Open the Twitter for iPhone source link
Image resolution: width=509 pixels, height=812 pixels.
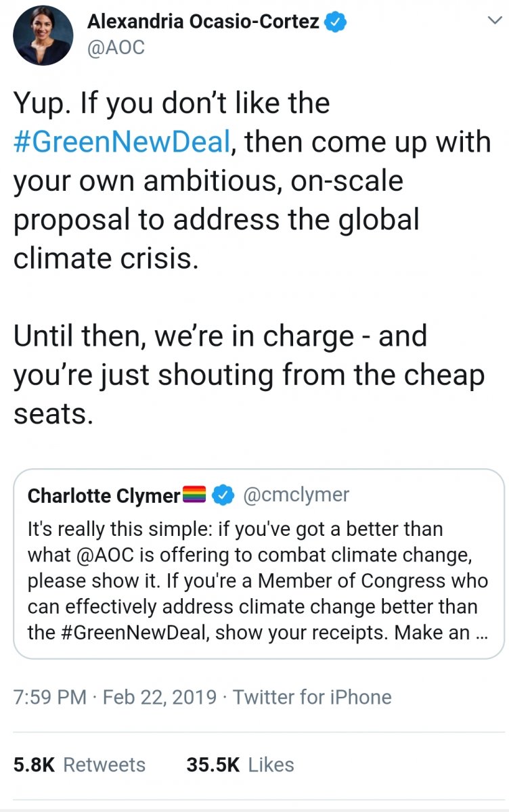tap(312, 697)
